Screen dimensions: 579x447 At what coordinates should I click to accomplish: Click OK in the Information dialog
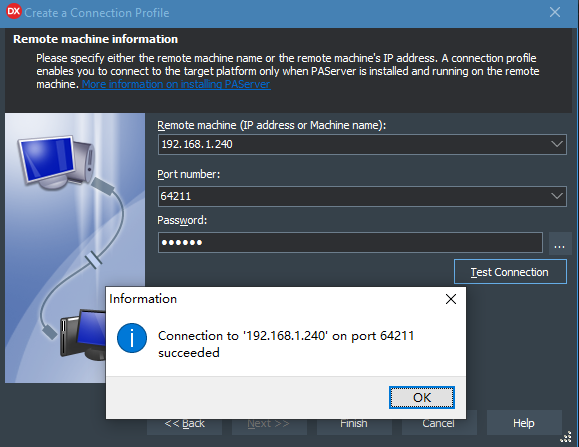pyautogui.click(x=422, y=398)
